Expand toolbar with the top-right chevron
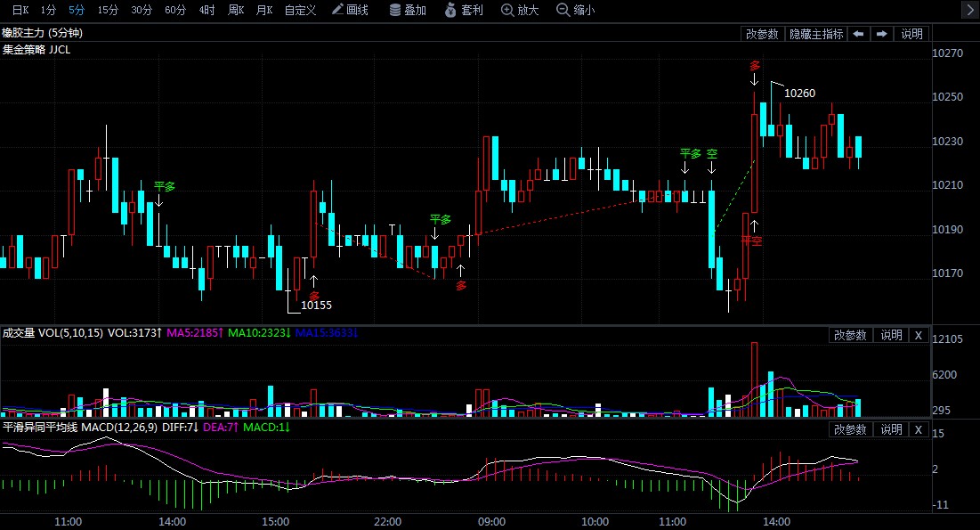The image size is (980, 530). [x=970, y=10]
